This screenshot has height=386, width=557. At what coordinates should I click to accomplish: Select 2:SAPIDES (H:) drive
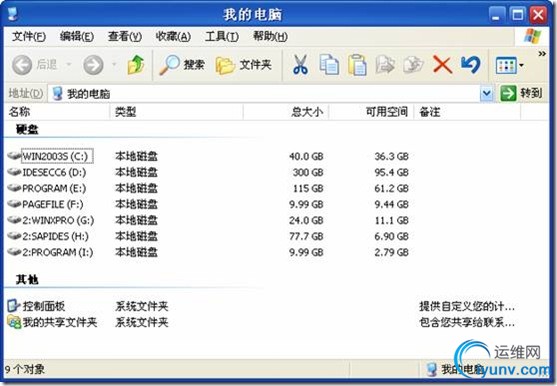(x=55, y=237)
